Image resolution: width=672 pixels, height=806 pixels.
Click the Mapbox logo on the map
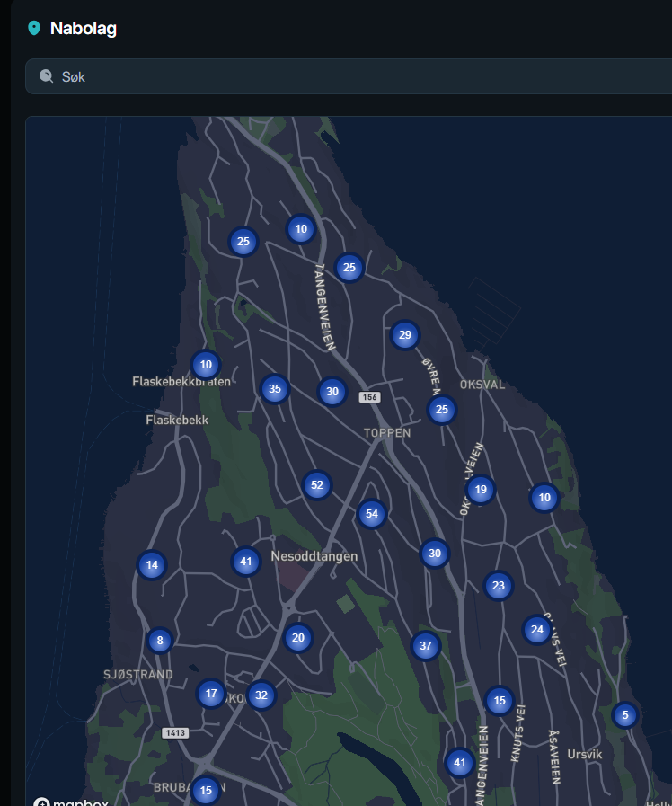click(x=72, y=802)
